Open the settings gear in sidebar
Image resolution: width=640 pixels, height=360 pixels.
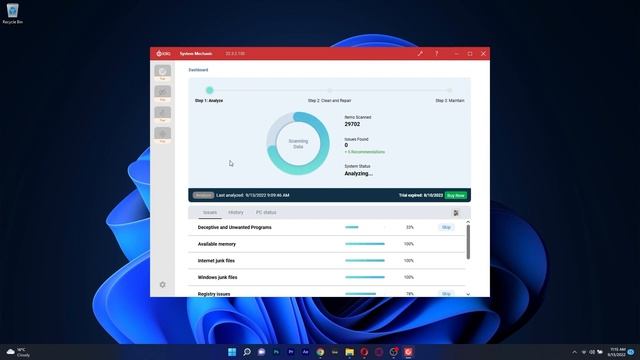point(162,284)
